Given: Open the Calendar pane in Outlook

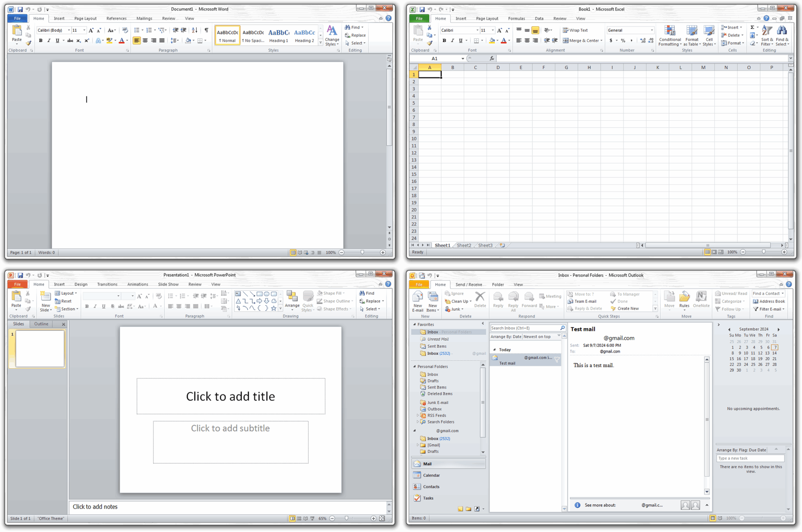Looking at the screenshot, I should pos(431,475).
